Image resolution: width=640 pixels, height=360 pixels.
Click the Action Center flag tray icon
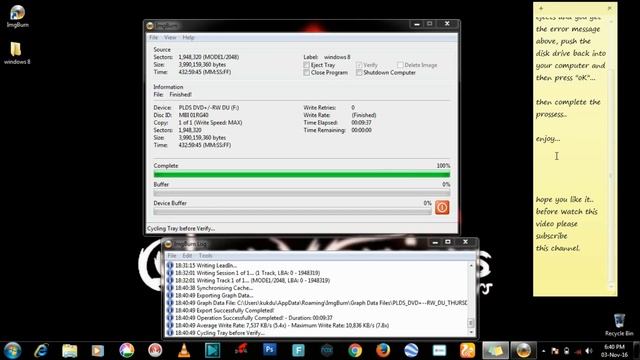[555, 351]
